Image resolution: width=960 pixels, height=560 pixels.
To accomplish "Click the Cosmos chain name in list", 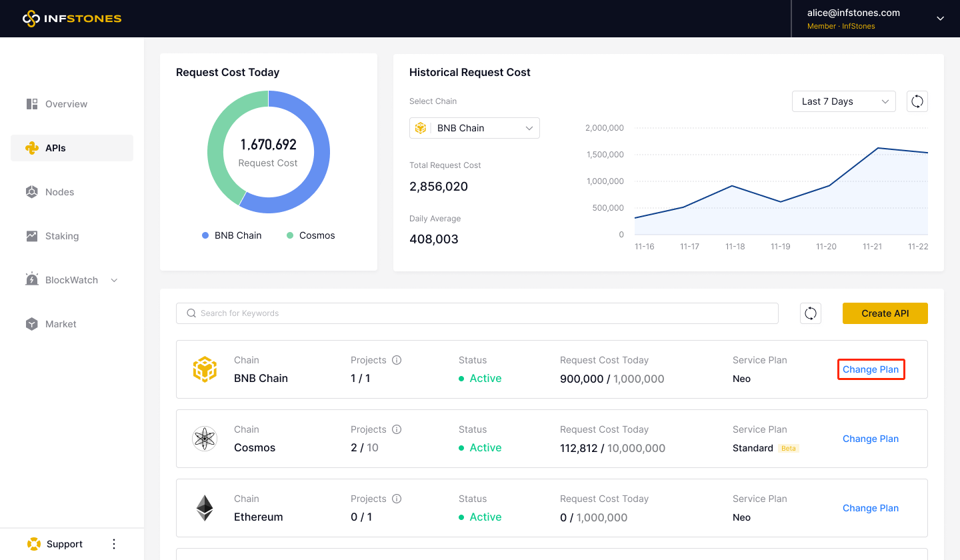I will click(255, 447).
